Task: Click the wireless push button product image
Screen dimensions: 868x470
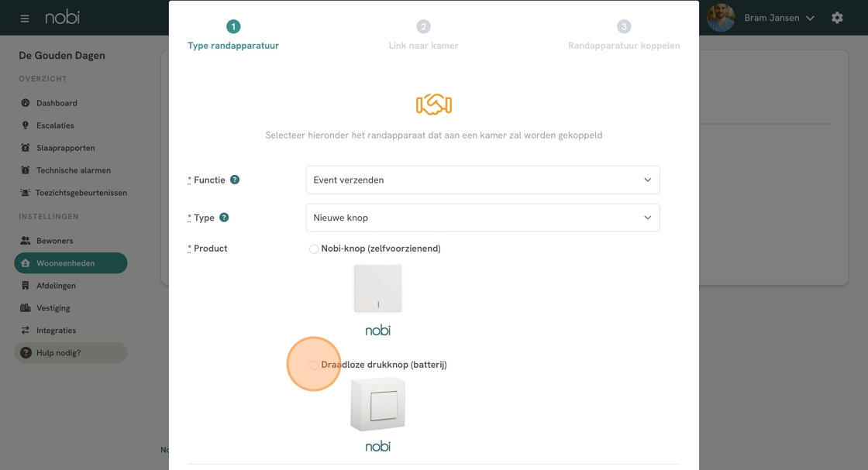Action: [x=377, y=405]
